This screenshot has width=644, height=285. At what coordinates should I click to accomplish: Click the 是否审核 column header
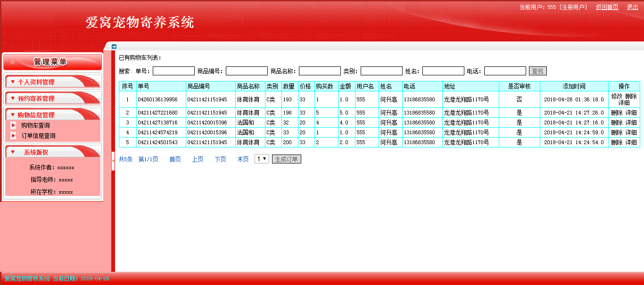tap(520, 86)
